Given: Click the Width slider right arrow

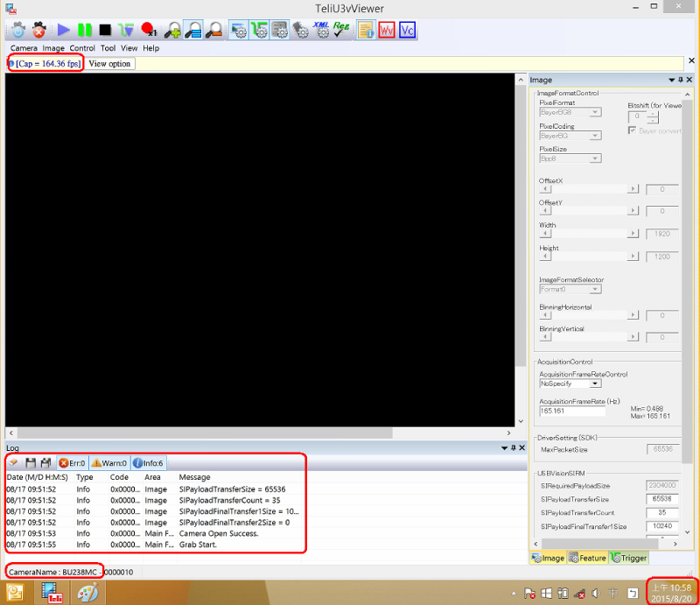Looking at the screenshot, I should [x=633, y=234].
